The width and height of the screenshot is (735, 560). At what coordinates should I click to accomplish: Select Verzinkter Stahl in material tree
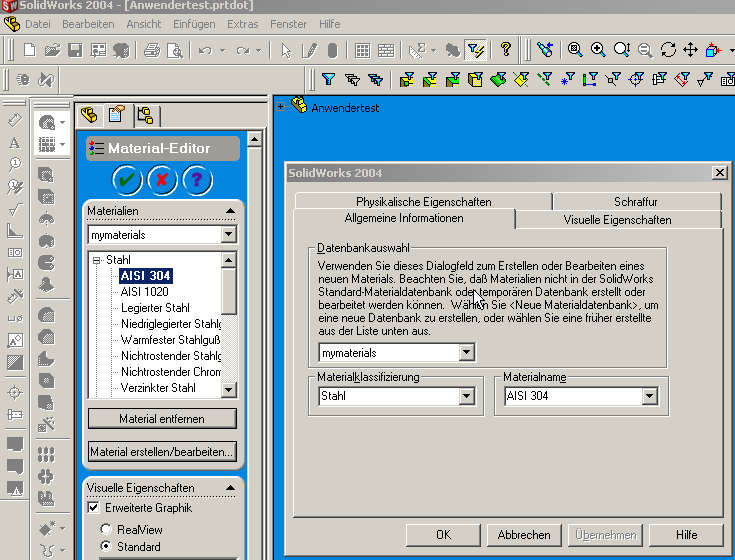tap(158, 388)
